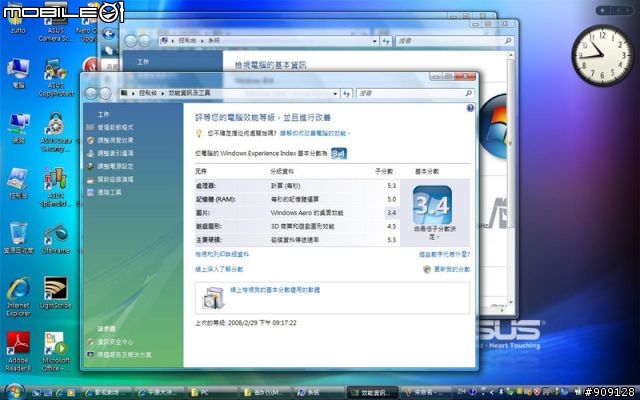Viewport: 640px width, 400px height.
Task: Open address bar history dropdown in 效能資訊及工具 window
Action: 335,93
